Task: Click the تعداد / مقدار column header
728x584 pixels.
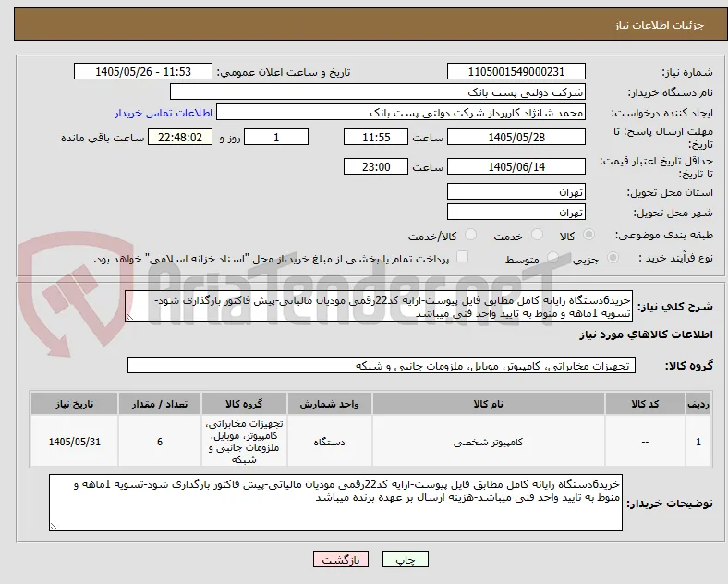Action: (160, 404)
